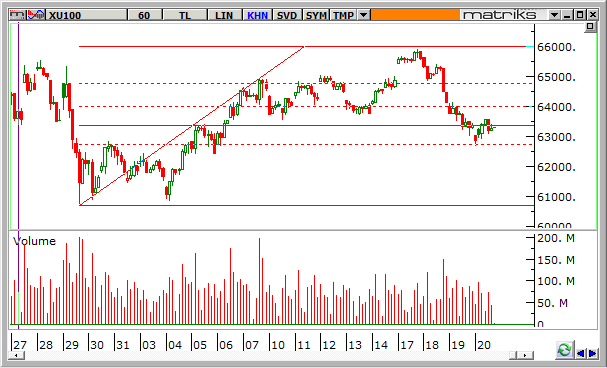Click the green refresh arrows icon
607x368 pixels.
pyautogui.click(x=564, y=350)
